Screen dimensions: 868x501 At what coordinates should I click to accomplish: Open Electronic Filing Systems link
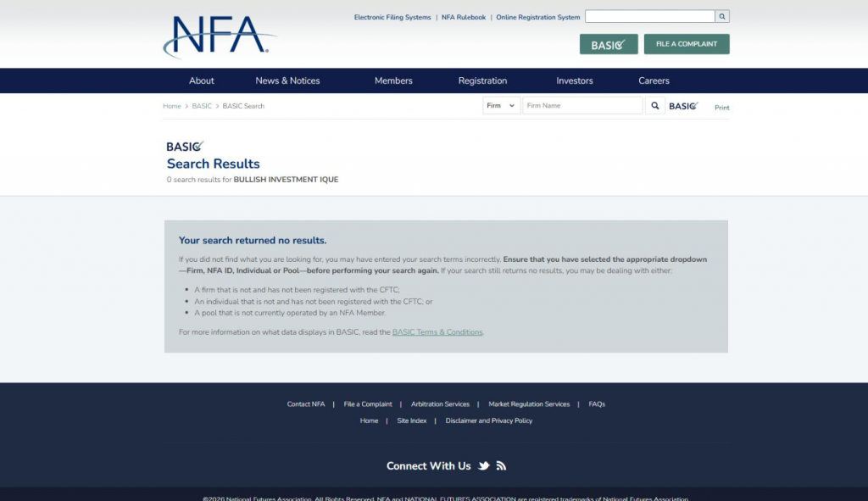click(x=392, y=17)
